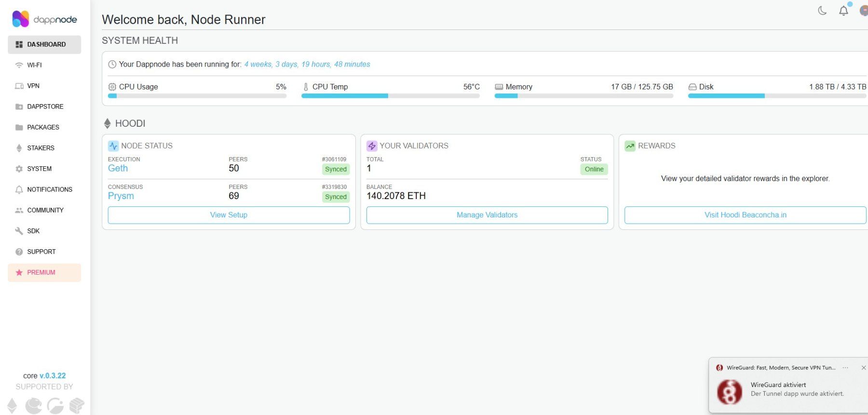Image resolution: width=868 pixels, height=415 pixels.
Task: Open notifications bell in top bar
Action: (x=843, y=11)
